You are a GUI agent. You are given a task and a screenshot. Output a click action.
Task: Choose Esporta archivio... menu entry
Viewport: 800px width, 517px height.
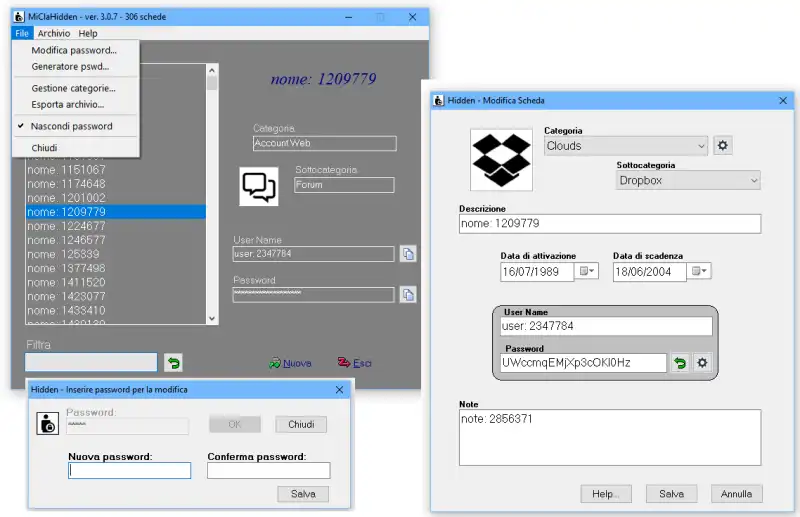tap(68, 105)
